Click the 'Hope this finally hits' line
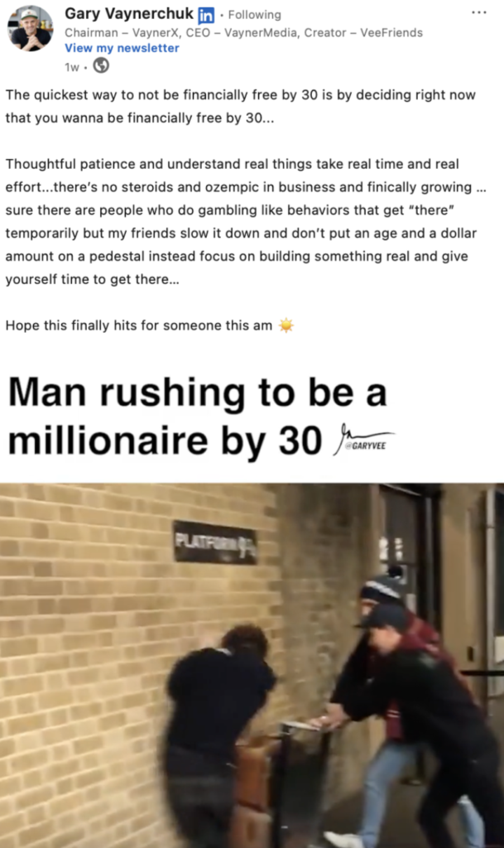This screenshot has width=504, height=848. (x=139, y=325)
